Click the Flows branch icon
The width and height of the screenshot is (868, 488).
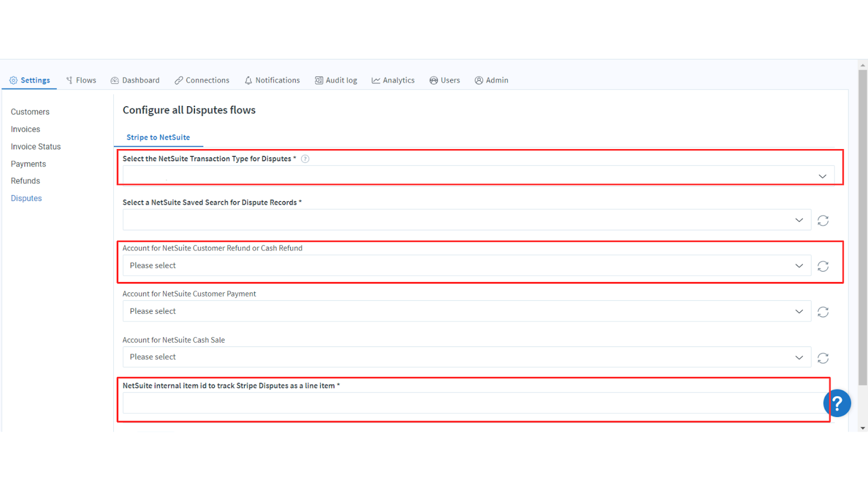pos(69,80)
